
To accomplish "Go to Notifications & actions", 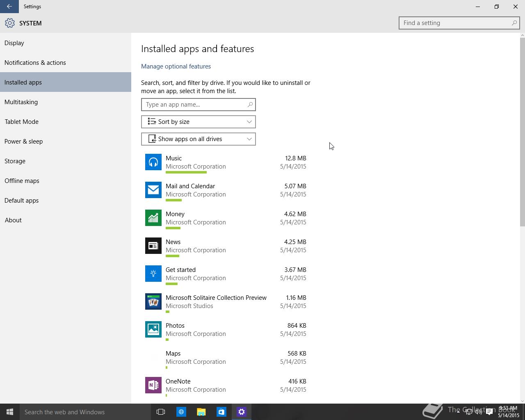I will tap(66, 62).
